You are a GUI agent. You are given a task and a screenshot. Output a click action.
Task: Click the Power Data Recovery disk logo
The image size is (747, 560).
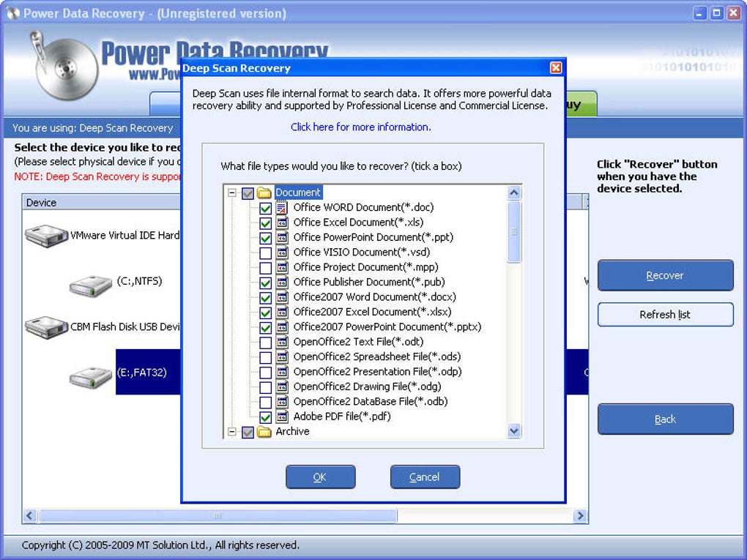[64, 66]
